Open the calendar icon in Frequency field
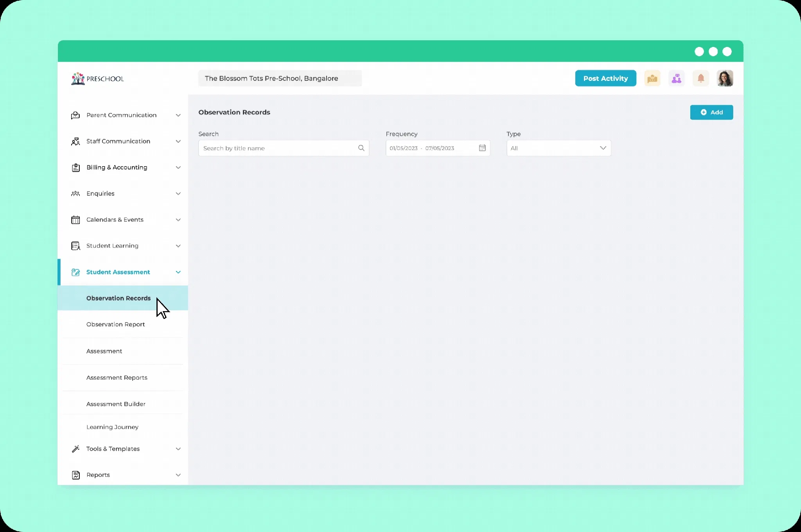 pyautogui.click(x=482, y=148)
